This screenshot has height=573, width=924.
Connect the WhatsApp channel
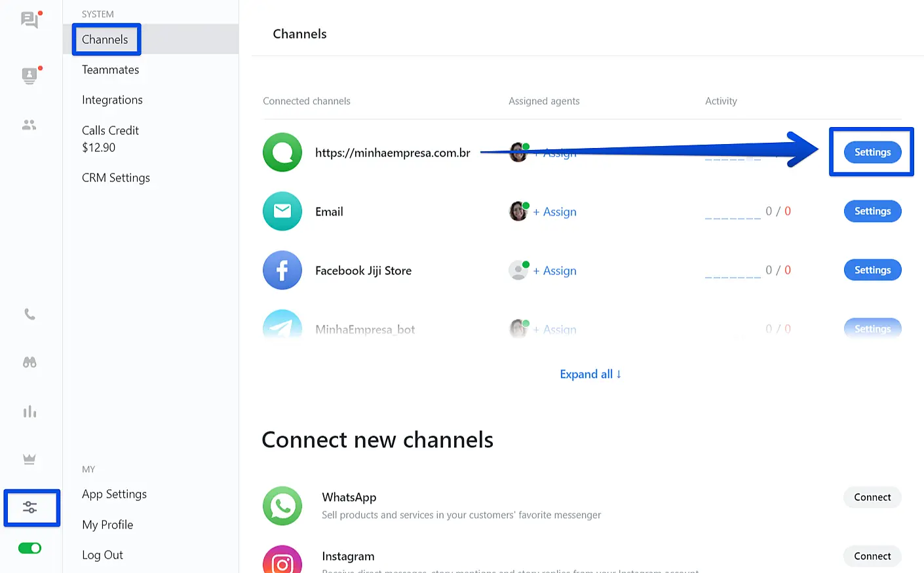(x=872, y=498)
